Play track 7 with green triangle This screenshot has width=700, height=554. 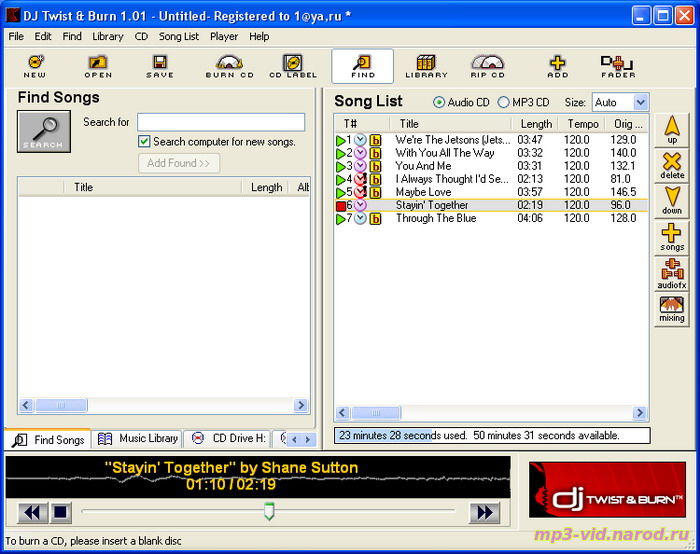coord(341,219)
